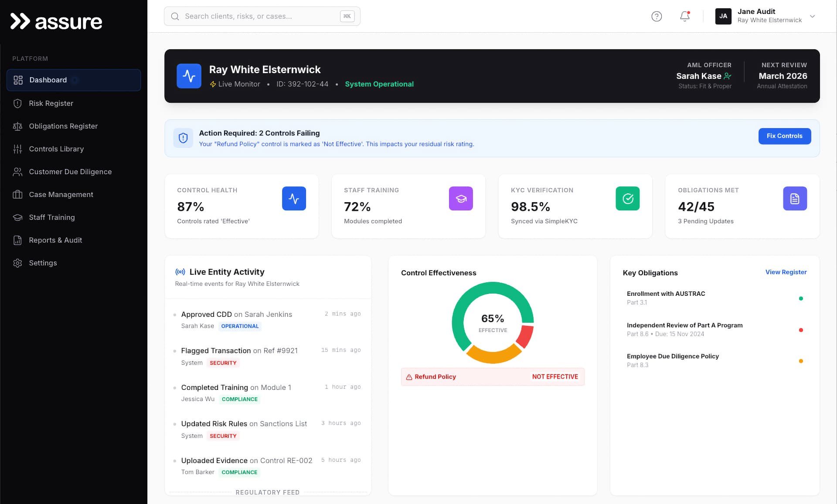
Task: Click the KYC Verification green checkmark icon
Action: 628,198
